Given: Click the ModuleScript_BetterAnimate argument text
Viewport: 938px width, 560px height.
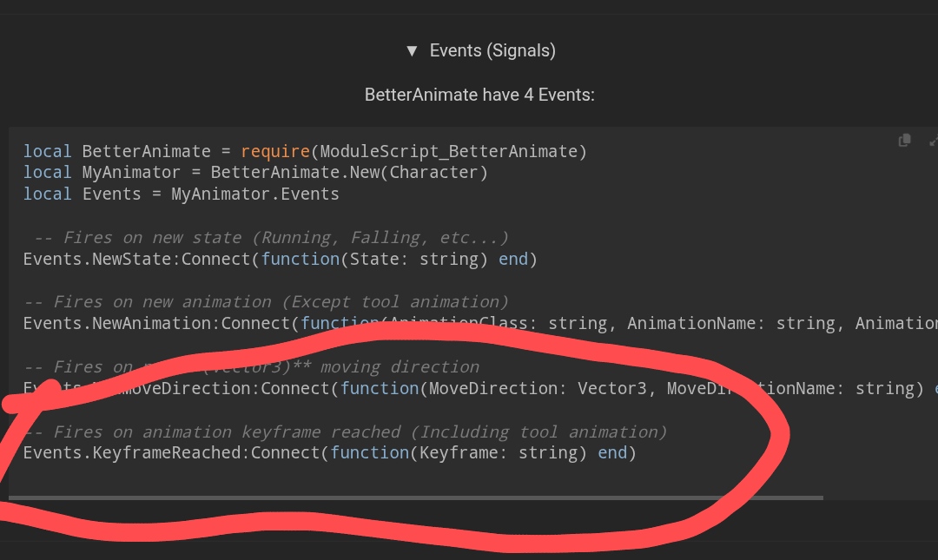Looking at the screenshot, I should [452, 150].
